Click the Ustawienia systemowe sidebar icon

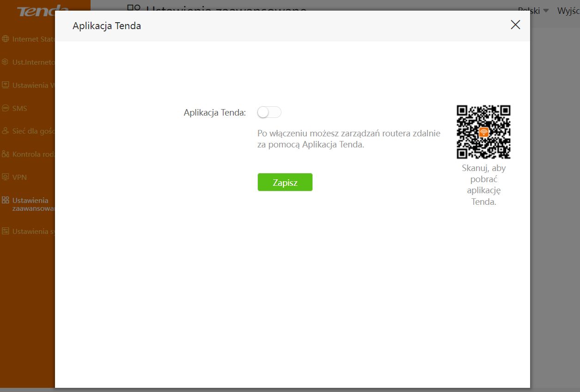click(6, 231)
